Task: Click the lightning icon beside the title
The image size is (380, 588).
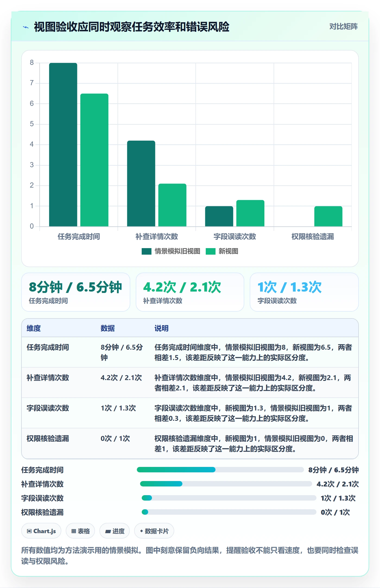Action: pos(26,27)
